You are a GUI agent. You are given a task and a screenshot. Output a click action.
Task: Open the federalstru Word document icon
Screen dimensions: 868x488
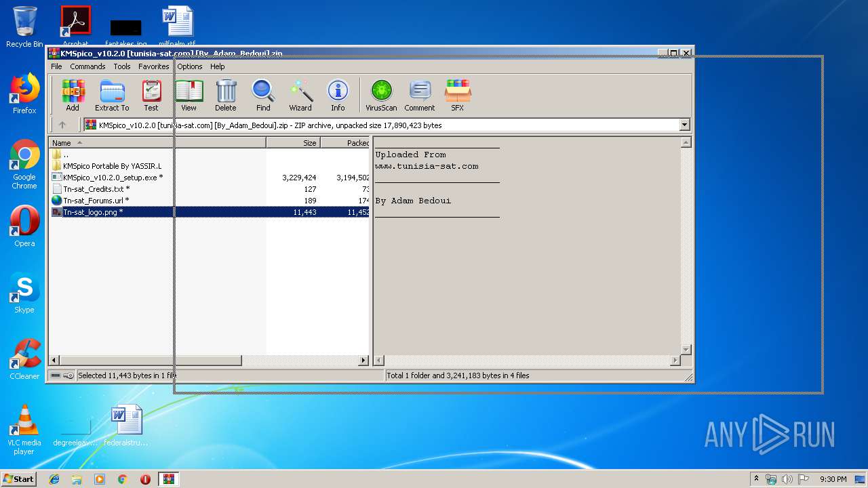pos(126,426)
